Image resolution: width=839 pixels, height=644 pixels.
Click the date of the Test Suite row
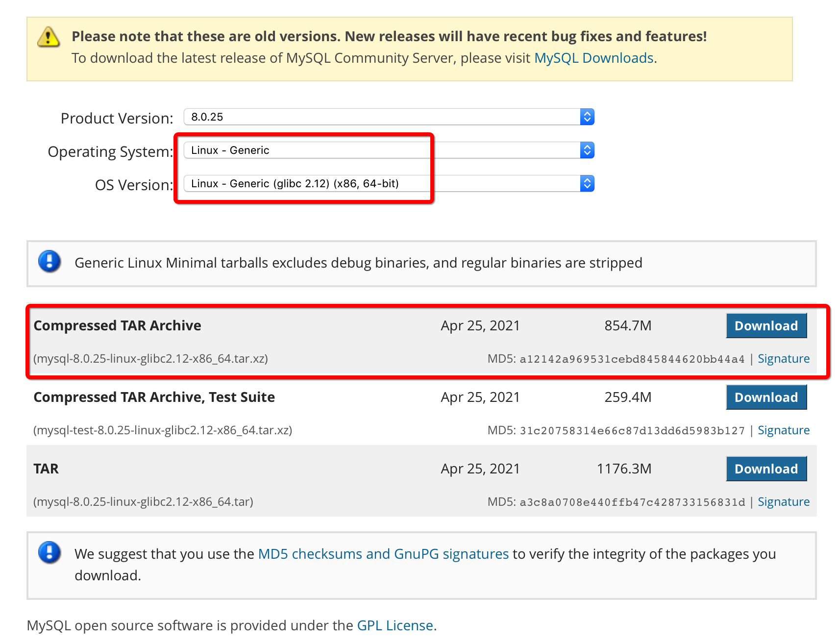480,397
